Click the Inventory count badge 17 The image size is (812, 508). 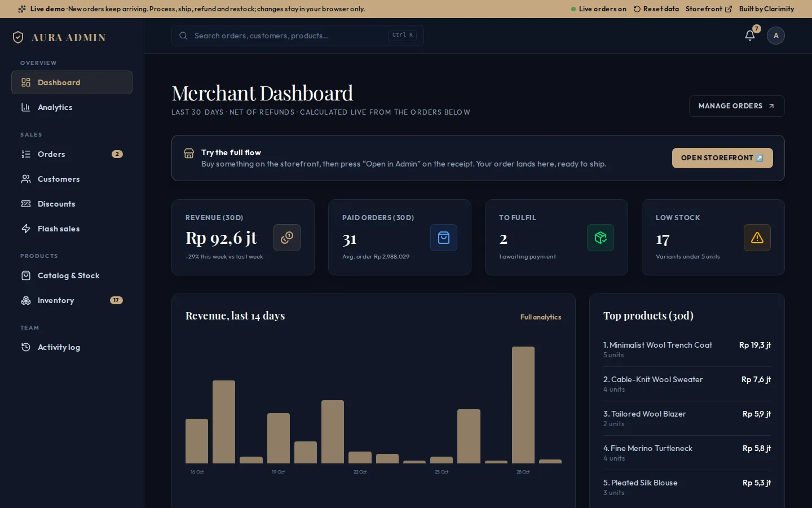[116, 300]
